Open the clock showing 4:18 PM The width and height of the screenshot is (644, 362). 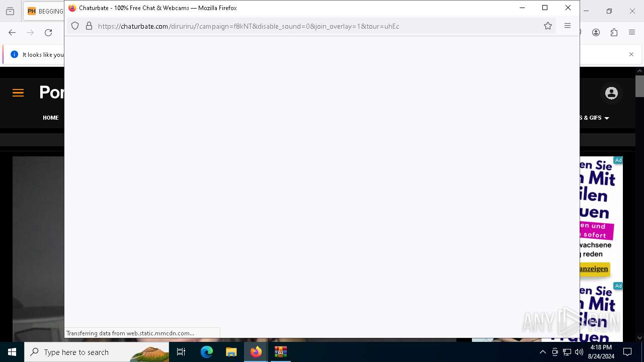point(601,352)
